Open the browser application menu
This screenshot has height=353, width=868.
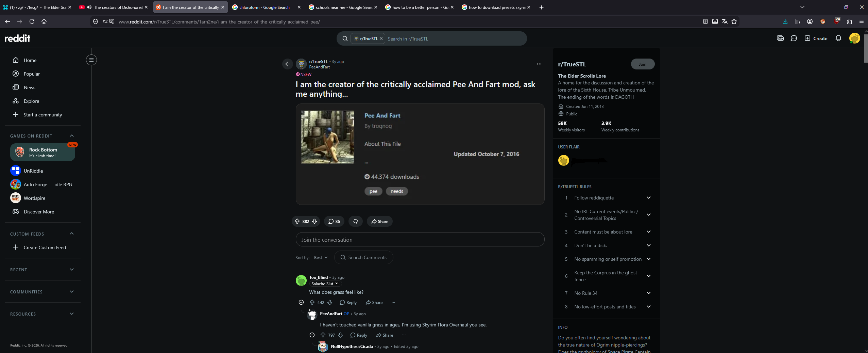861,21
